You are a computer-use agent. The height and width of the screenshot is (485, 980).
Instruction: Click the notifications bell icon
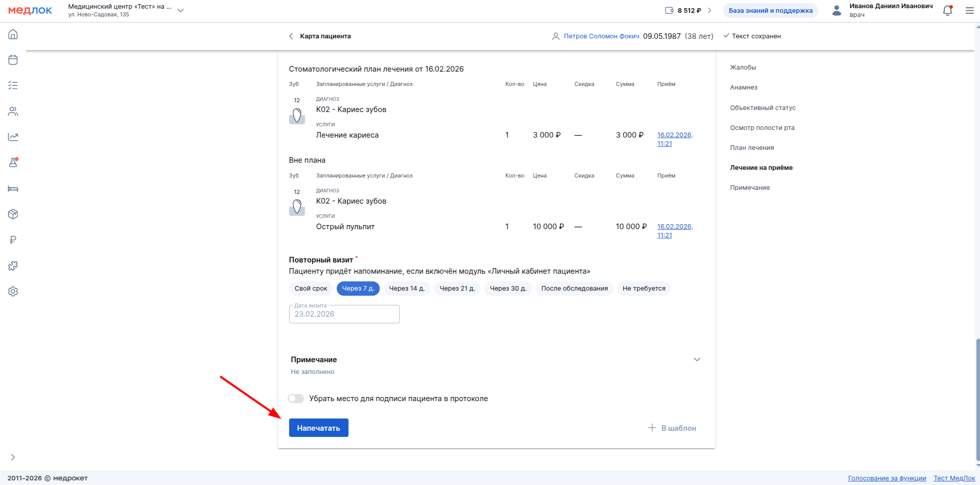[x=947, y=10]
